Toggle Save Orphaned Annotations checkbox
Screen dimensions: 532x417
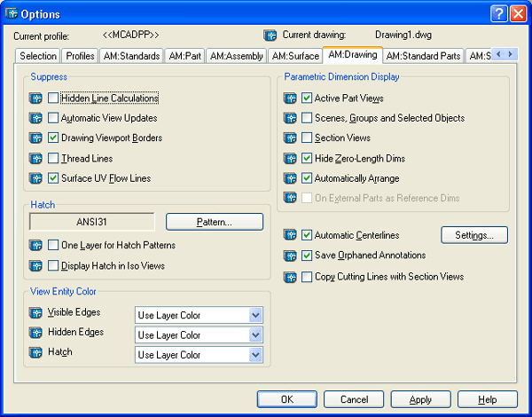click(x=308, y=256)
